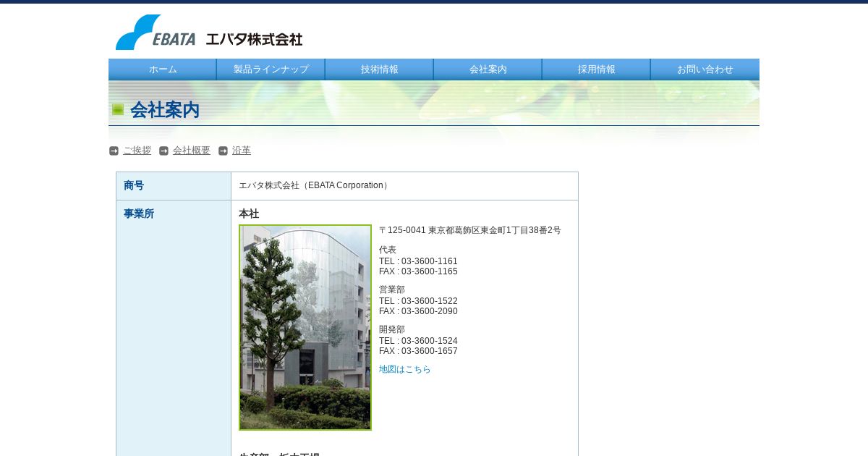The width and height of the screenshot is (868, 456).
Task: Select the 会社案内 menu tab
Action: tap(488, 69)
